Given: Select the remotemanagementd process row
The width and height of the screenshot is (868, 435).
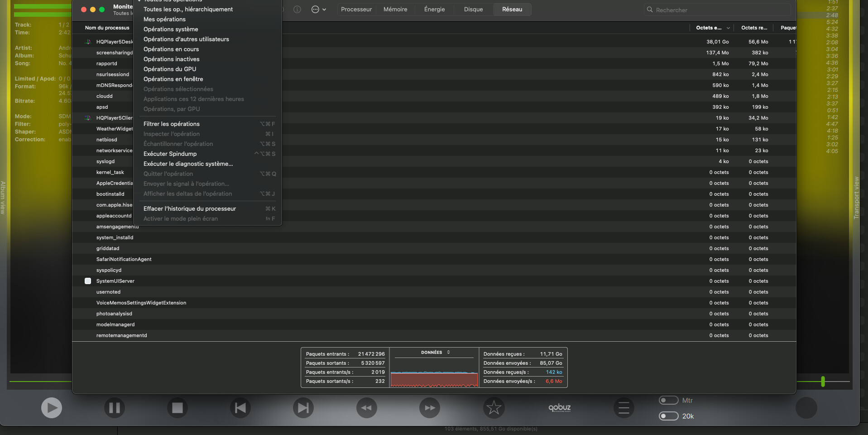Looking at the screenshot, I should 434,335.
